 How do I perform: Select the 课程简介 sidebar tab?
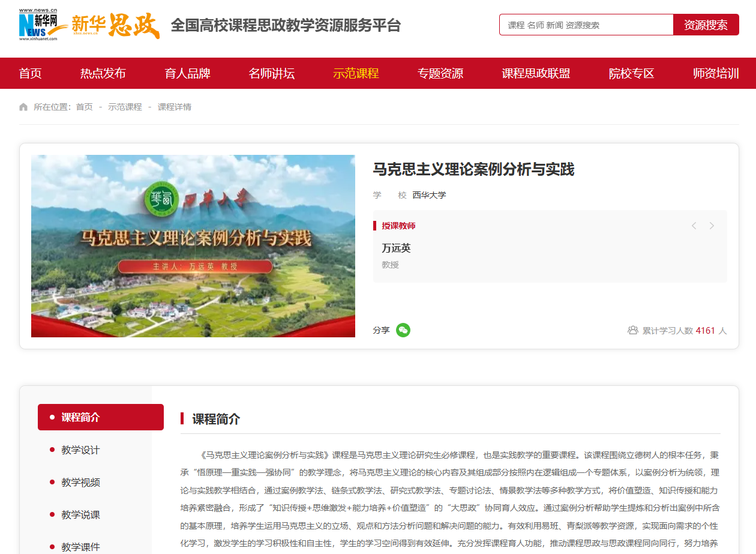(x=101, y=417)
